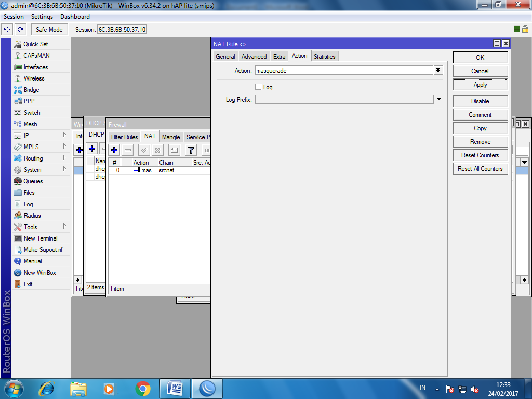Open the Dashboard menu

(x=75, y=17)
